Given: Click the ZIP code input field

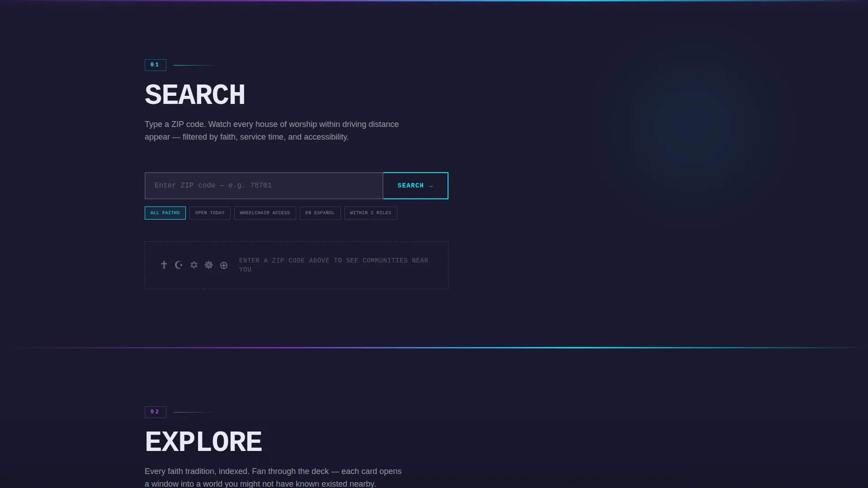Looking at the screenshot, I should pyautogui.click(x=264, y=186).
